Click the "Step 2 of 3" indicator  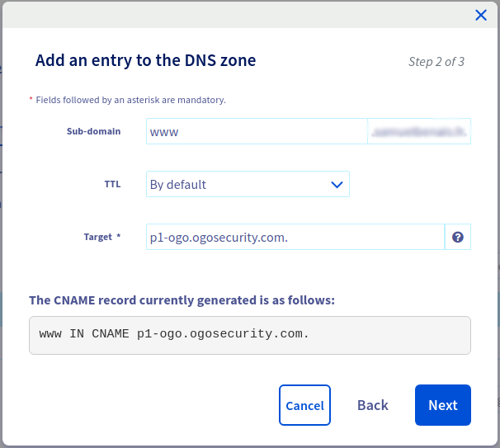[x=436, y=61]
